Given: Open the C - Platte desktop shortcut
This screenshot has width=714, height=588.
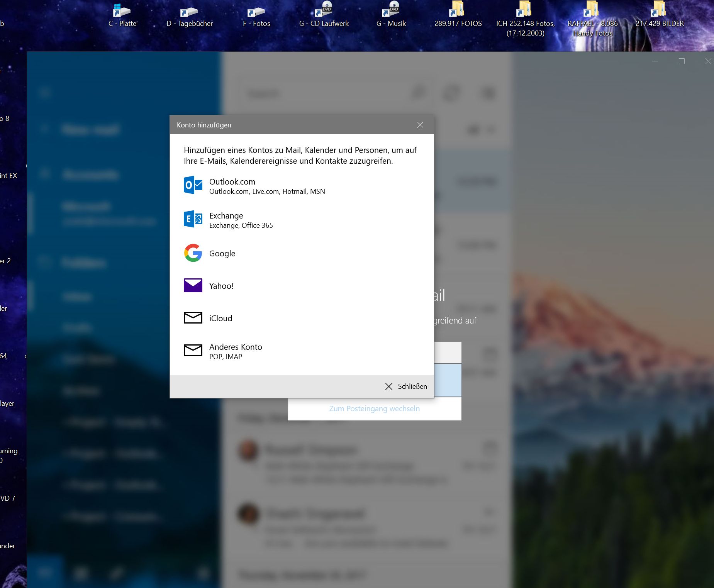Looking at the screenshot, I should 122,15.
